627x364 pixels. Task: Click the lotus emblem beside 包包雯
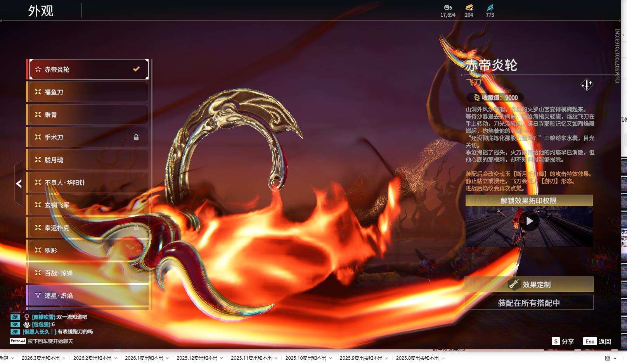[27, 324]
